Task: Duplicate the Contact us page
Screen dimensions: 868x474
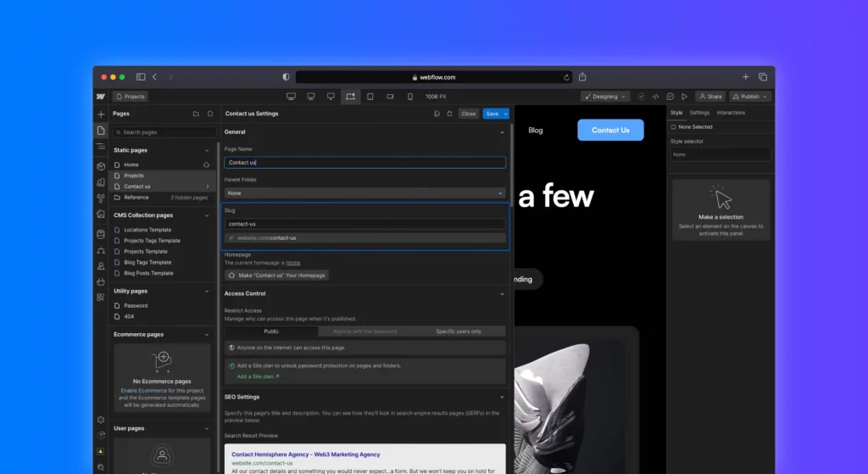Action: pyautogui.click(x=437, y=114)
